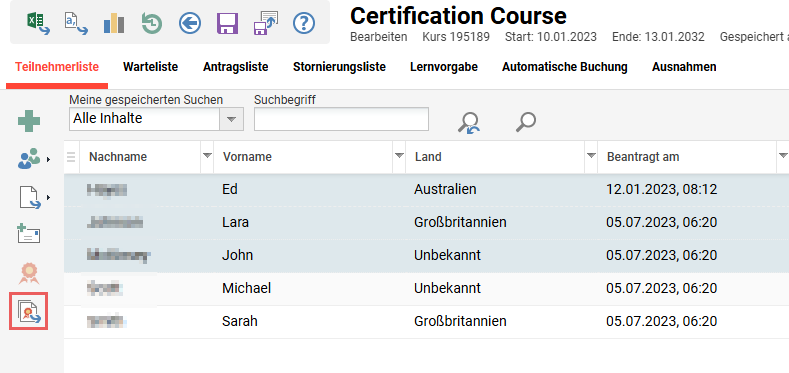Add participant with green plus icon

click(29, 121)
